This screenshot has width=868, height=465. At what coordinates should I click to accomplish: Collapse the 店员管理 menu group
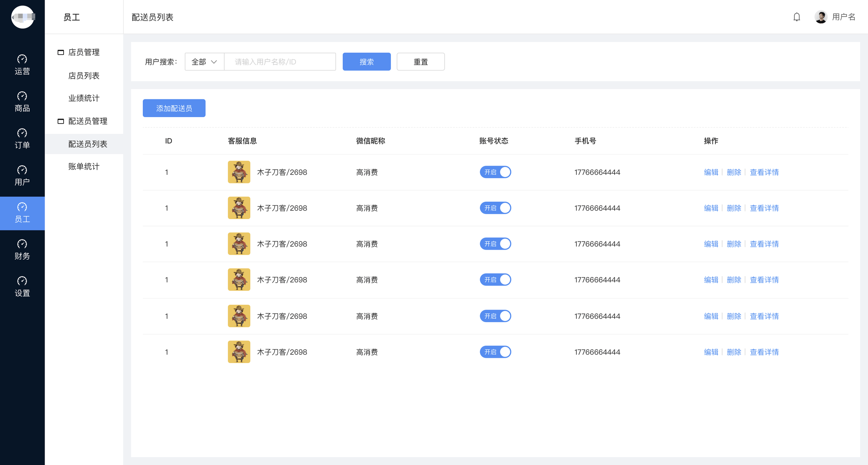click(78, 52)
